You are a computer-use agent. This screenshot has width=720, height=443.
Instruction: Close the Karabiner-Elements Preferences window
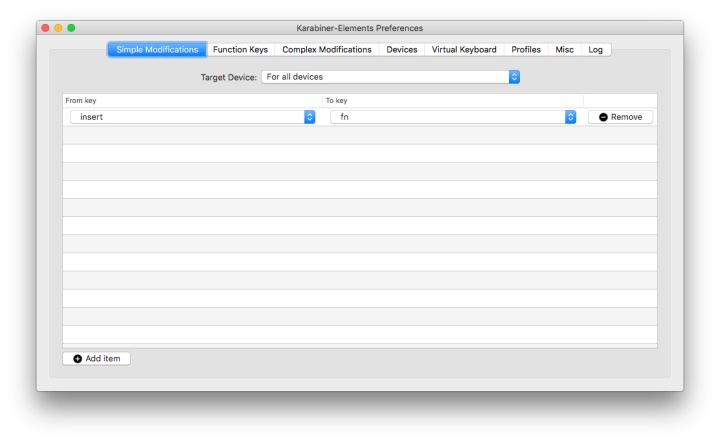coord(45,28)
